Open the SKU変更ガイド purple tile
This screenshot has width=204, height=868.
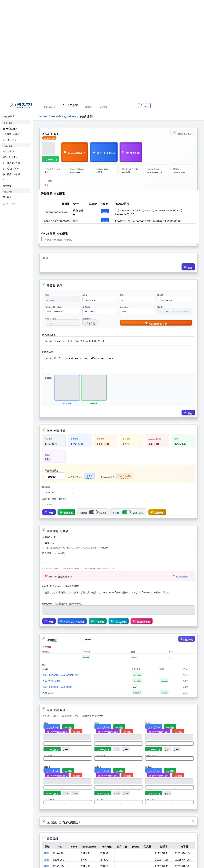(x=131, y=152)
